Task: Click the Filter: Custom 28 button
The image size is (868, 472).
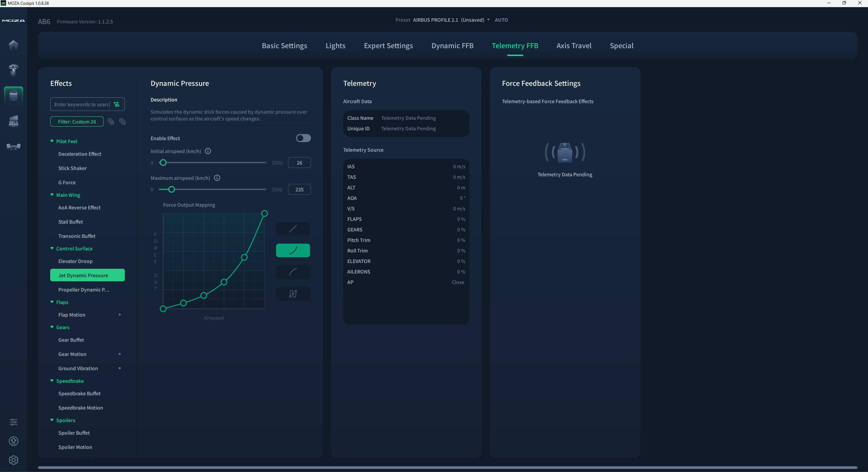Action: (77, 121)
